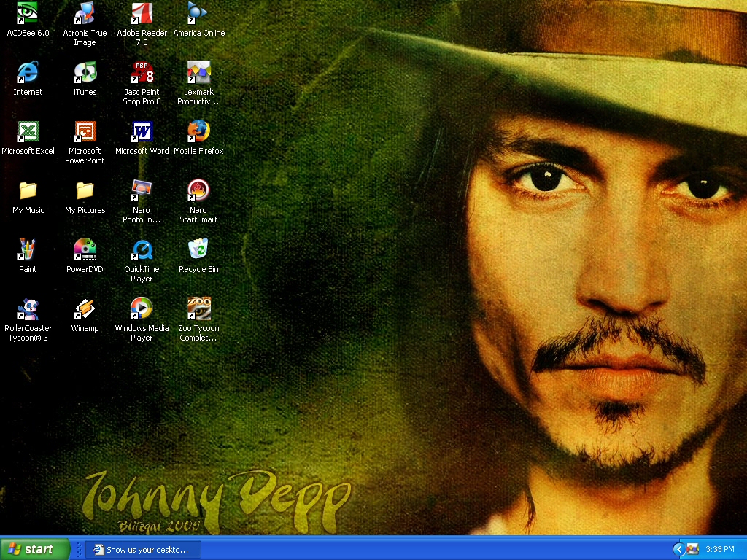Click the Adobe Reader 7.0 icon
The image size is (747, 560).
pyautogui.click(x=142, y=13)
